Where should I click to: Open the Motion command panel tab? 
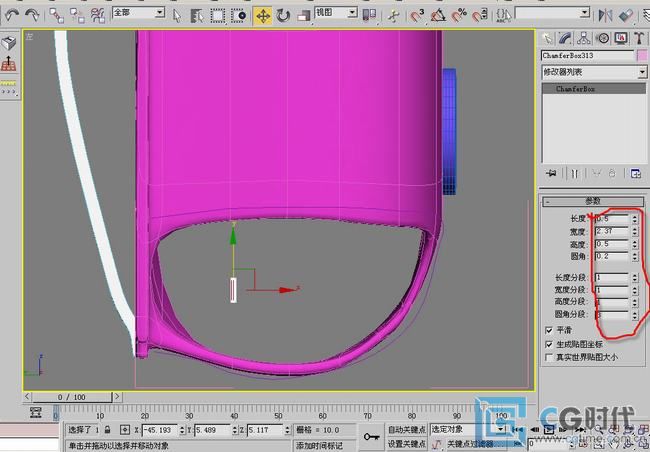pos(602,38)
